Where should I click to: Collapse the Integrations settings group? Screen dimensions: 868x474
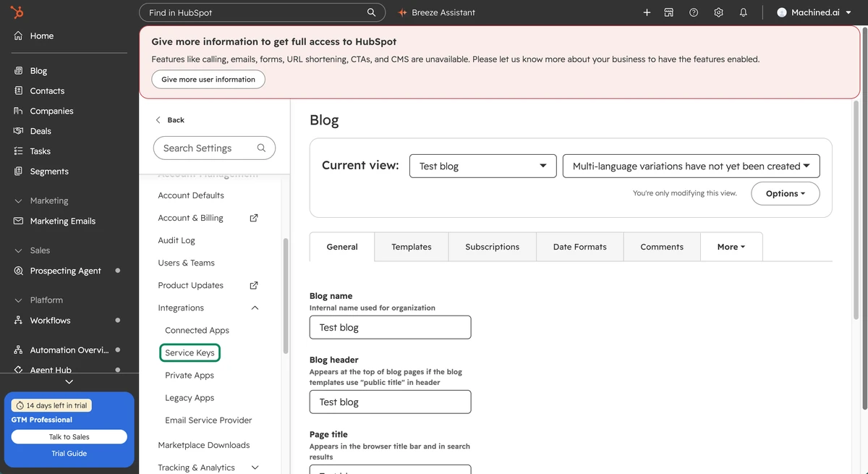pos(255,308)
